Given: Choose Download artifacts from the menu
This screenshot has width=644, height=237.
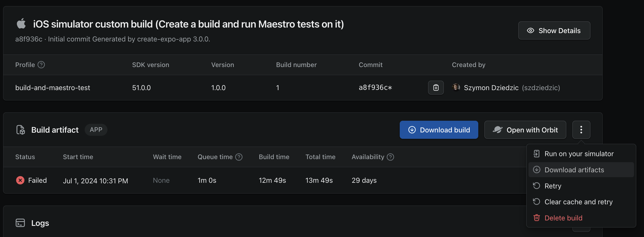Looking at the screenshot, I should 574,170.
